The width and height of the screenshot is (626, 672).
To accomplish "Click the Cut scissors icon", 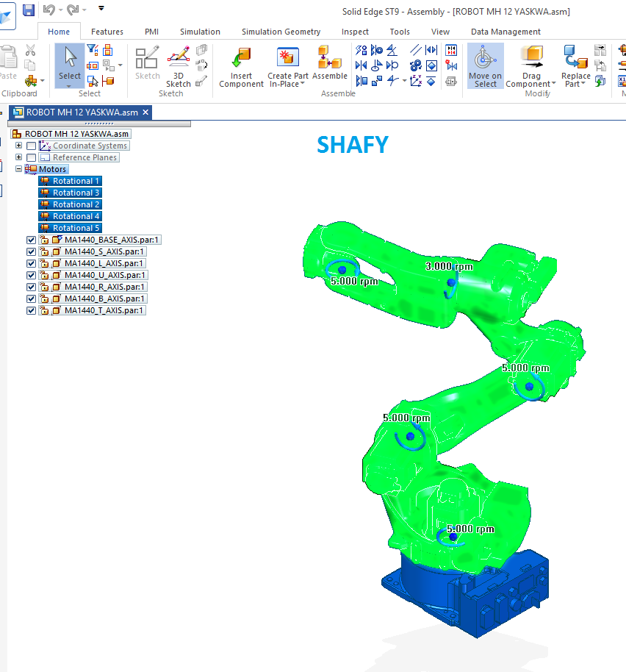I will [30, 50].
